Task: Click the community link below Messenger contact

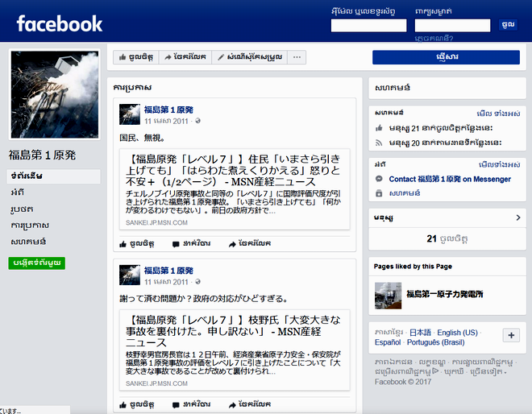Action: coord(405,193)
